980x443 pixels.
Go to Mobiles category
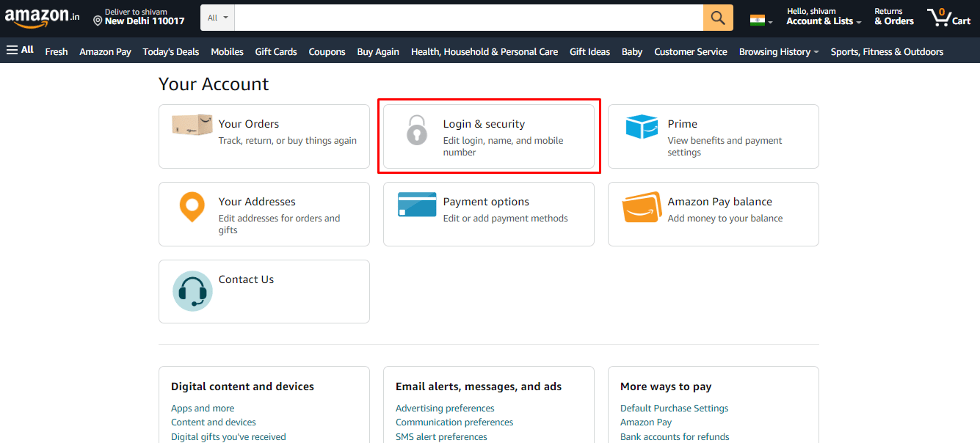(227, 51)
